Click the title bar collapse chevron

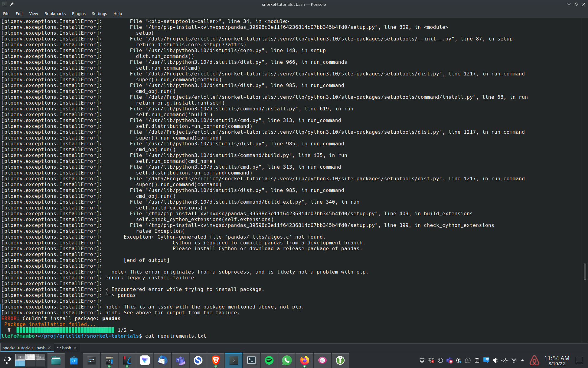(x=569, y=4)
